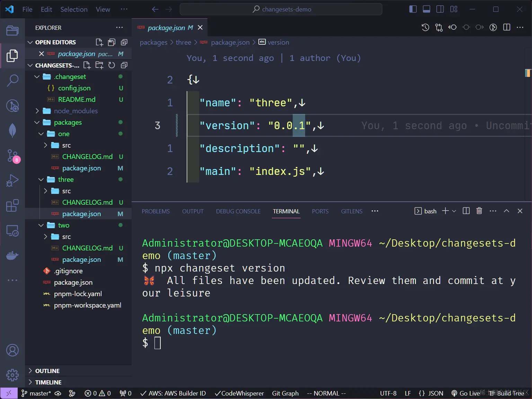Toggle the bottom panel visibility

tap(426, 9)
